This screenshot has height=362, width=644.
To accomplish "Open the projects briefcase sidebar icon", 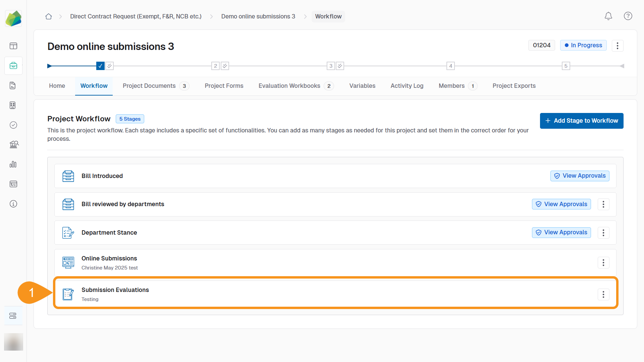I will coord(13,66).
